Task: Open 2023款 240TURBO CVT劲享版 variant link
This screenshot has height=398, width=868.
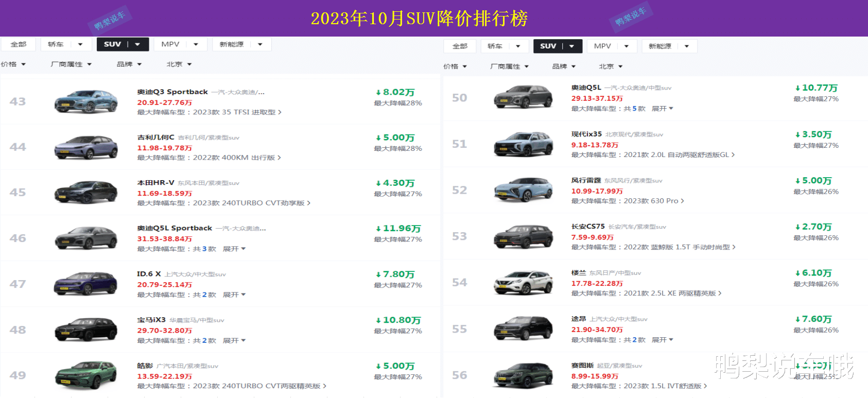Action: pos(252,203)
